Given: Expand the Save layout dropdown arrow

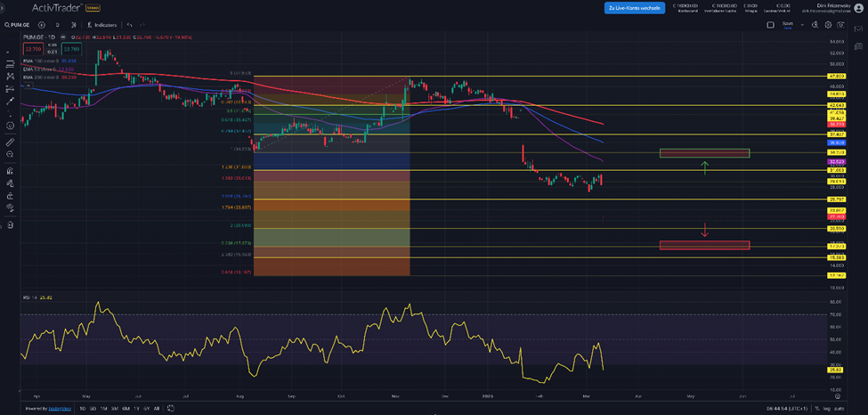Looking at the screenshot, I should (x=801, y=25).
